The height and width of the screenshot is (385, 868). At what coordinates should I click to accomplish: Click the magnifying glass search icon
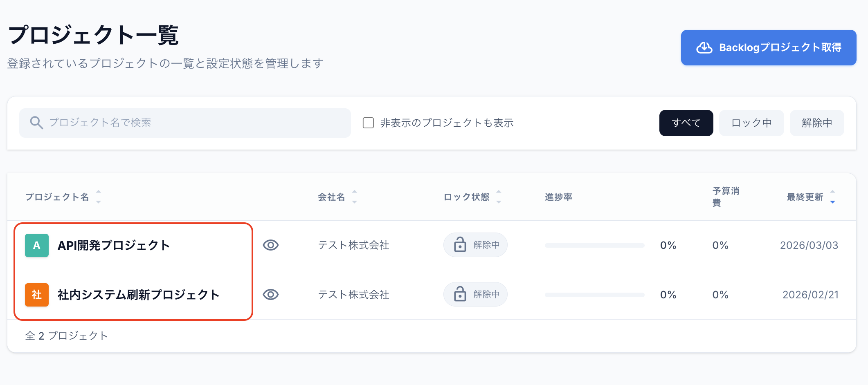(x=36, y=123)
